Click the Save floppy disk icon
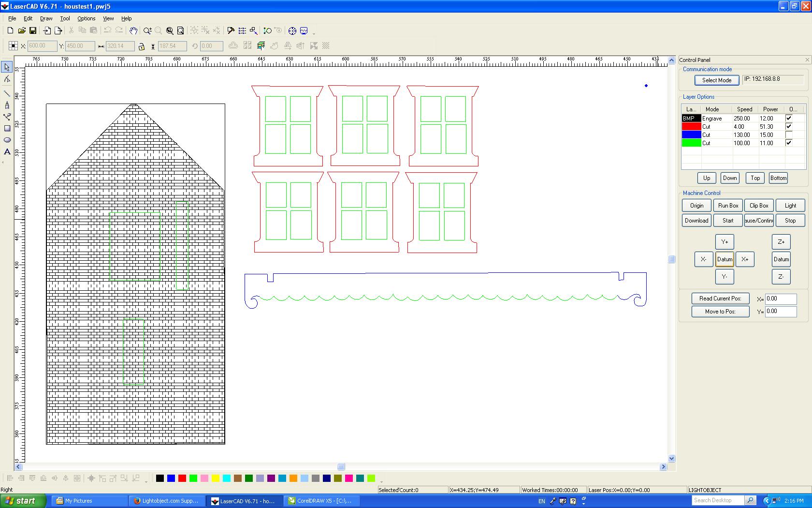The image size is (812, 508). coord(33,30)
